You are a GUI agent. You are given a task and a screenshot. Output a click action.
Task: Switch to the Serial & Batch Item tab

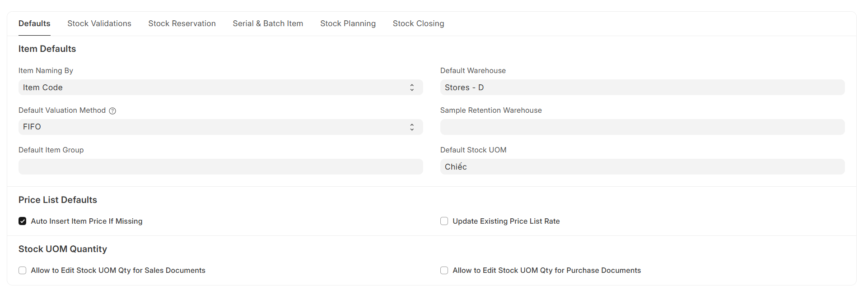267,23
